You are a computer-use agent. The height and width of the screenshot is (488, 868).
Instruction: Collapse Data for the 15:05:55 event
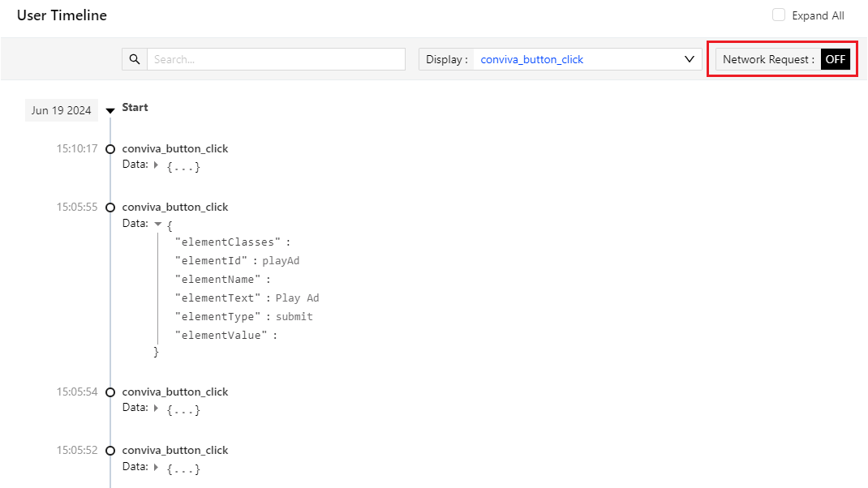click(157, 224)
